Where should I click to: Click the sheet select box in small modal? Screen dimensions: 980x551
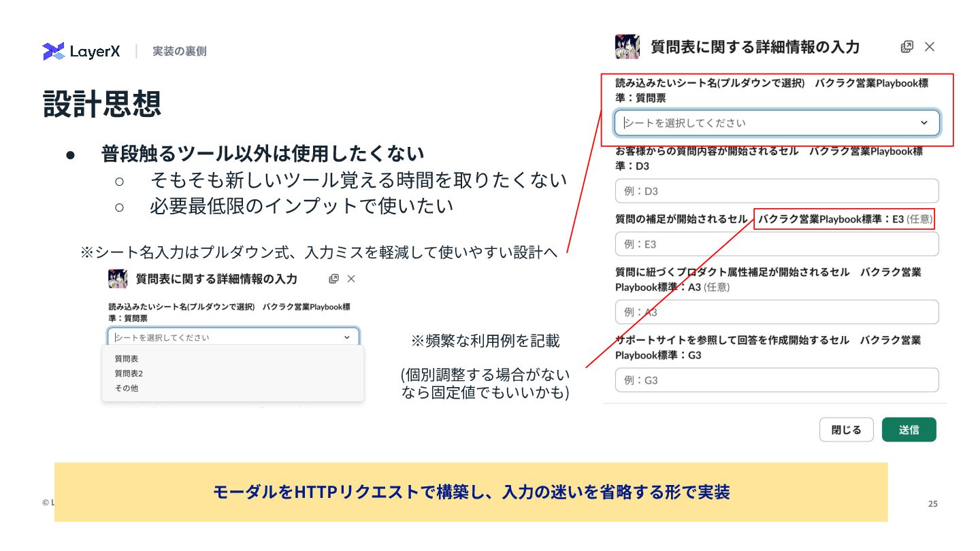tap(233, 337)
